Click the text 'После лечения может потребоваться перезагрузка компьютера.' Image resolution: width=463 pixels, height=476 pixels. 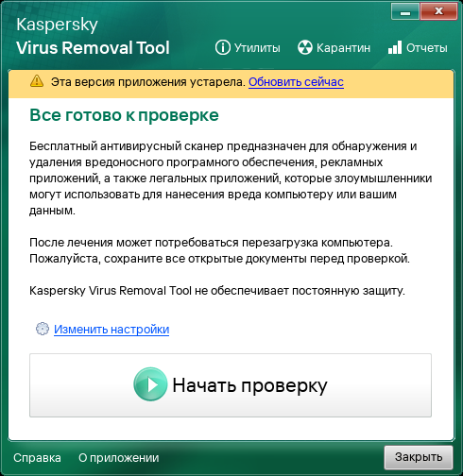(x=211, y=243)
